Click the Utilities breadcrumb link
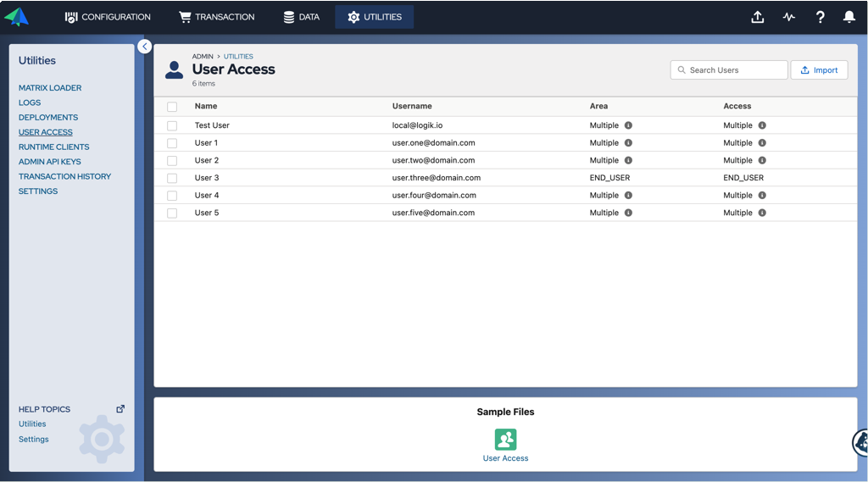 point(238,57)
